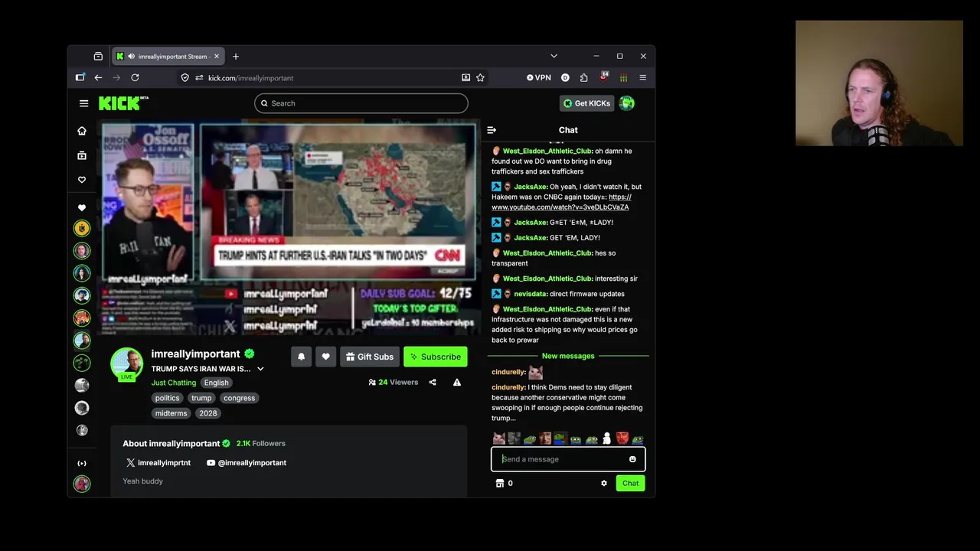Insert the first cat emote from quick emotes
The image size is (980, 551).
499,439
